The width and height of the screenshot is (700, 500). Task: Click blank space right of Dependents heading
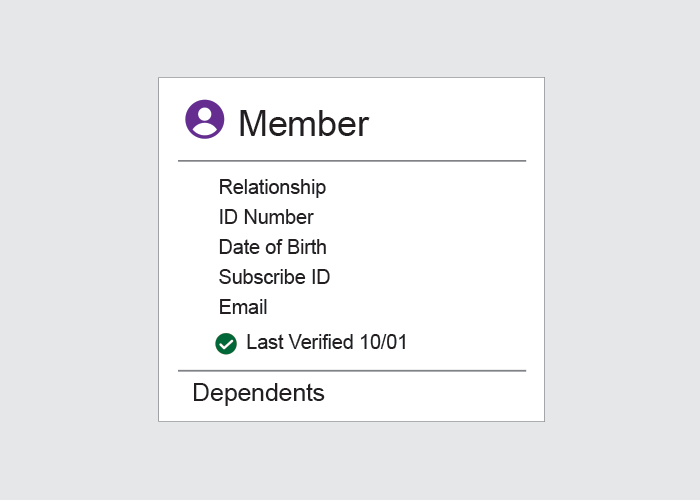point(428,393)
